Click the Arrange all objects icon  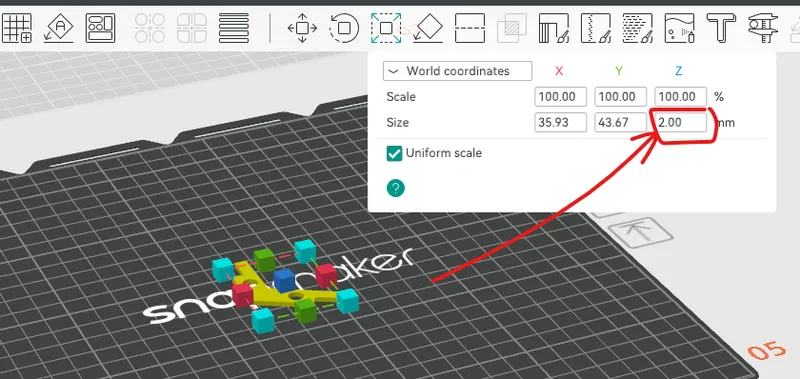coord(101,28)
